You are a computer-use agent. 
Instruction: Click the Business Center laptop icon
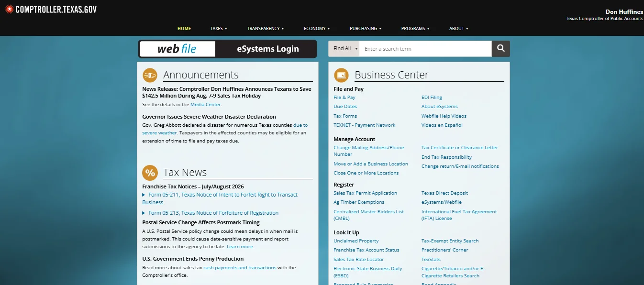coord(341,75)
